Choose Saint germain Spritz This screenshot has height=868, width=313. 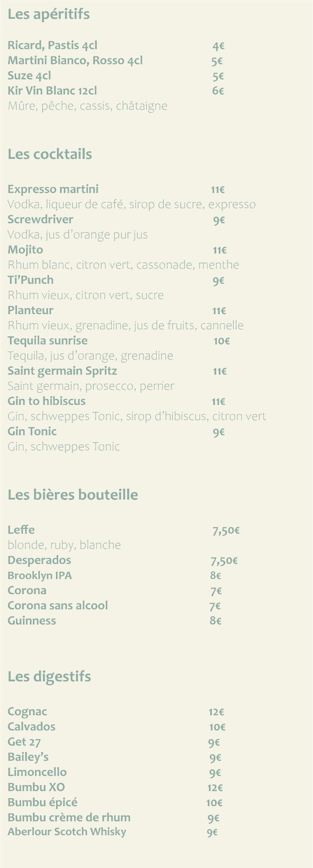point(62,371)
